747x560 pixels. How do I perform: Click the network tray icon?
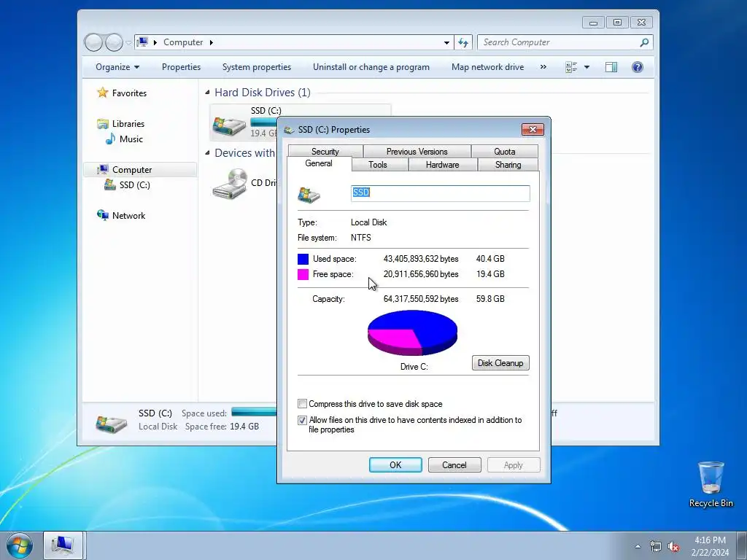pos(656,546)
